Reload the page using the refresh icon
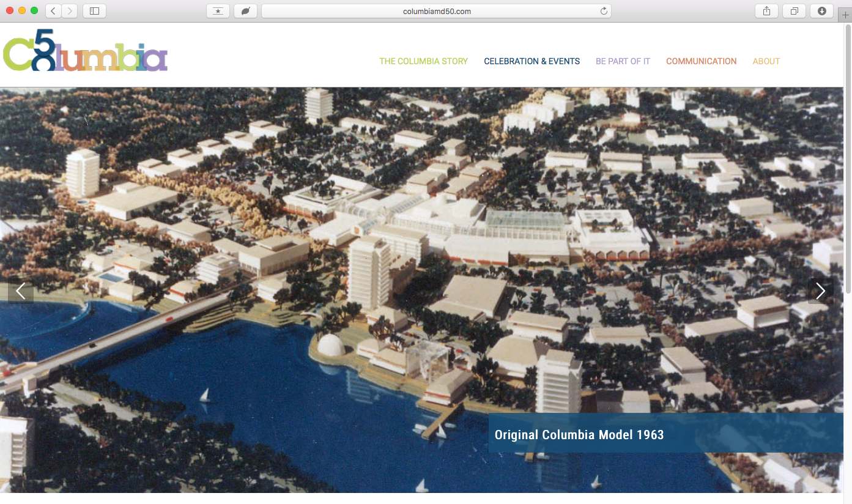This screenshot has width=852, height=504. coord(604,11)
